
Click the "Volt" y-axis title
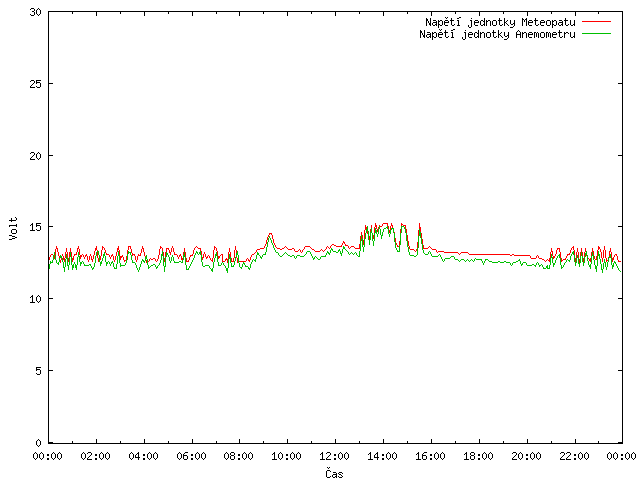click(x=13, y=228)
